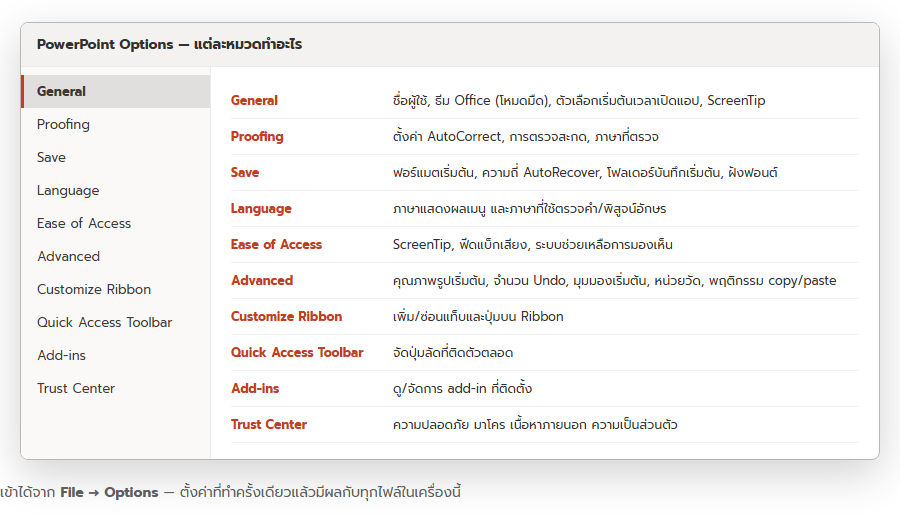Click the red Language row heading
The height and width of the screenshot is (525, 900).
click(261, 209)
